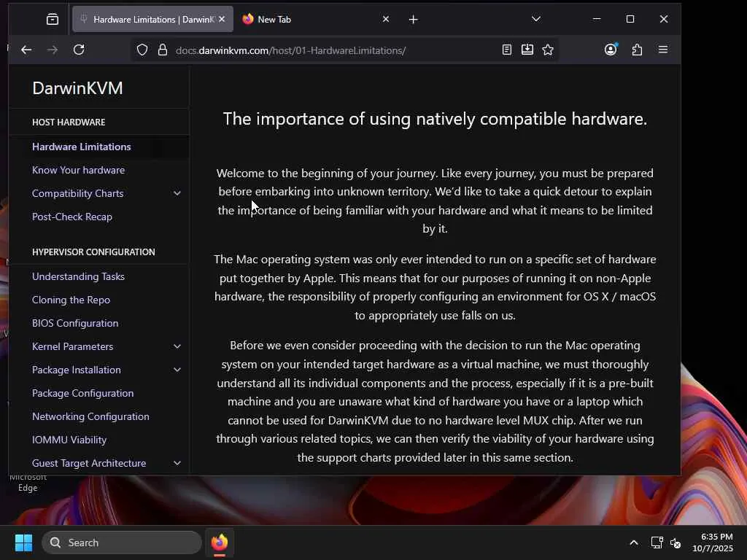Expand the Compatibility Charts chevron
The image size is (747, 560).
click(x=177, y=193)
